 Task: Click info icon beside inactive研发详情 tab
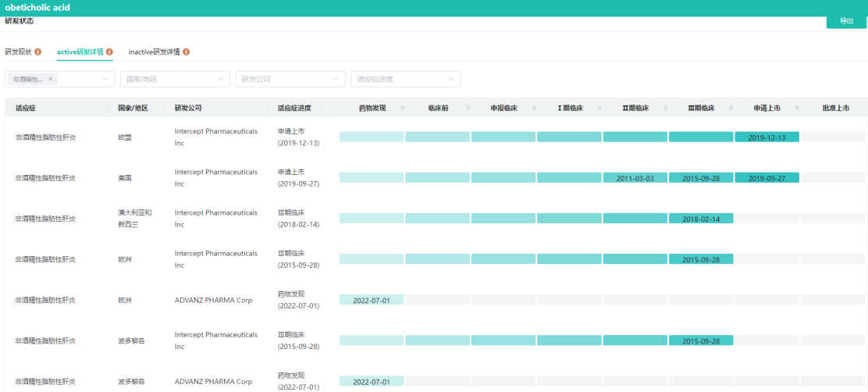186,52
